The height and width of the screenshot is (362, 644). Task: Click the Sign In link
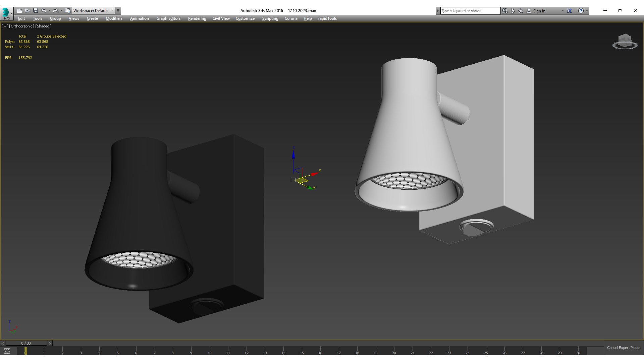(539, 11)
